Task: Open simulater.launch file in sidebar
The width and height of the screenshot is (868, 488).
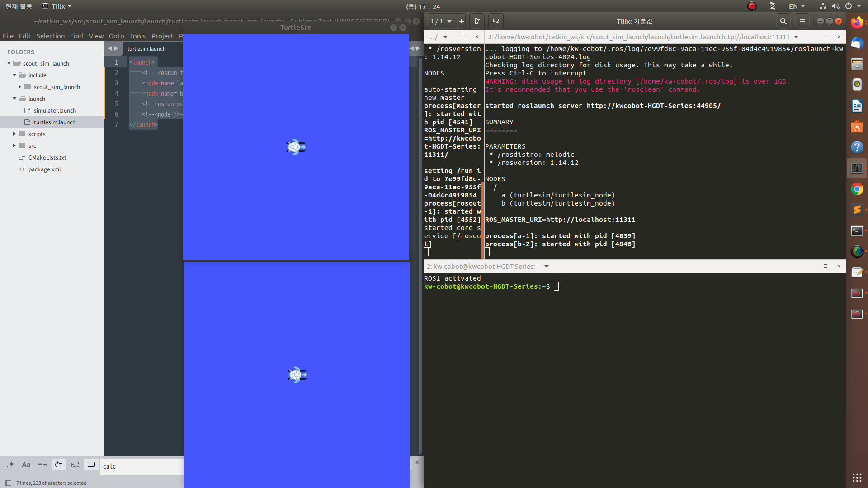Action: (55, 110)
